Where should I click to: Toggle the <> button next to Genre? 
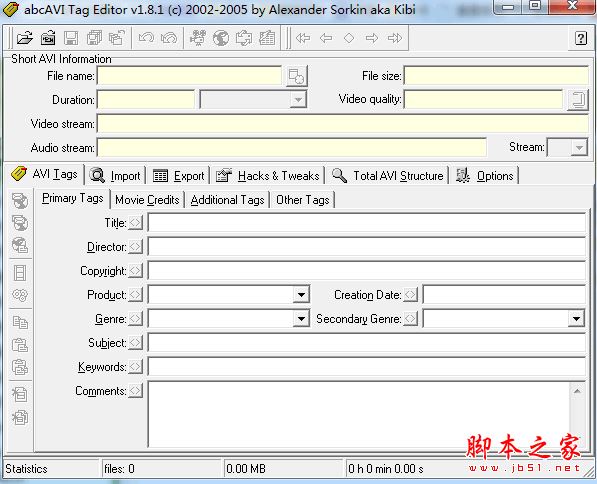coord(136,318)
